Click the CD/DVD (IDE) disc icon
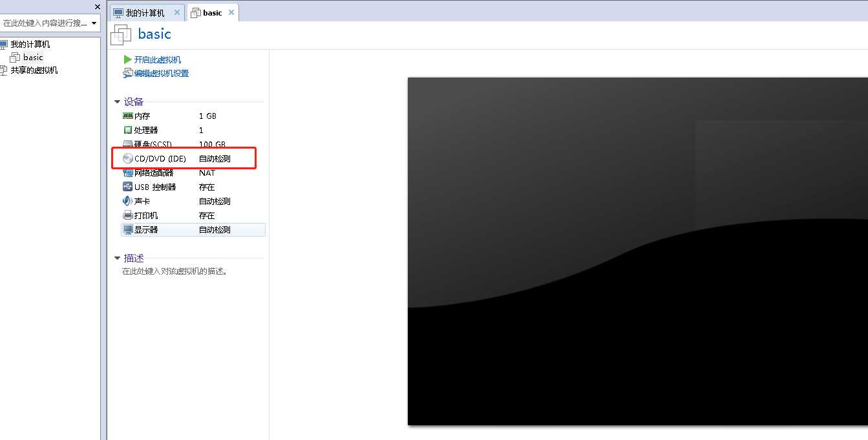The width and height of the screenshot is (868, 440). [127, 158]
